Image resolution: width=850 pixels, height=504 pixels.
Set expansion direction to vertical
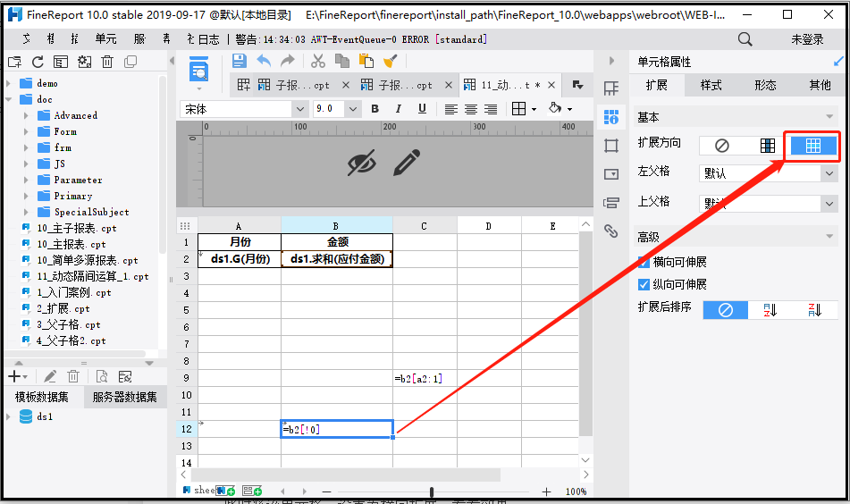click(767, 146)
